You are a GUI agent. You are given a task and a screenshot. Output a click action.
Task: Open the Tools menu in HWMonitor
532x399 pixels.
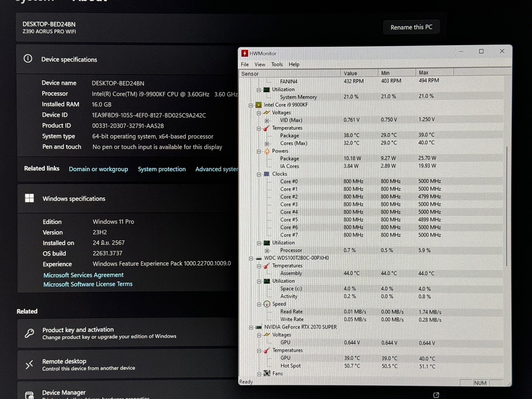tap(277, 64)
